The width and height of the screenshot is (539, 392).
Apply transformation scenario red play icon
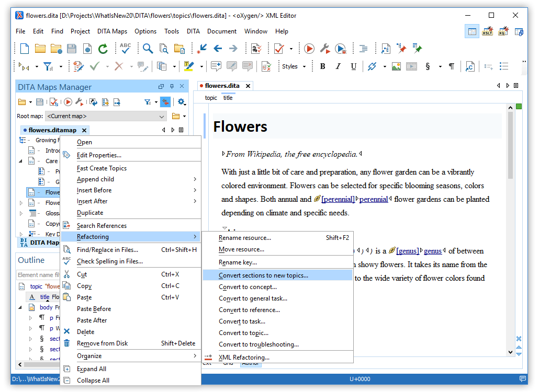309,49
